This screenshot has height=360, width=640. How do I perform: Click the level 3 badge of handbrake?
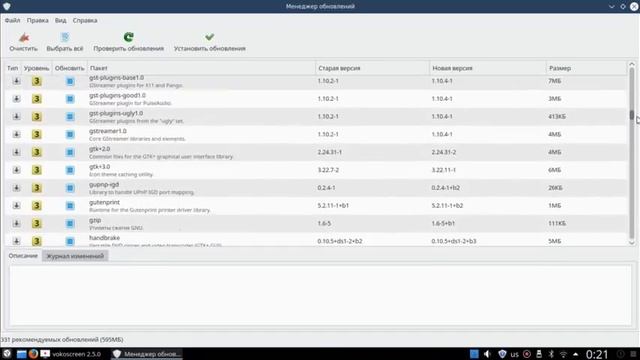(37, 241)
